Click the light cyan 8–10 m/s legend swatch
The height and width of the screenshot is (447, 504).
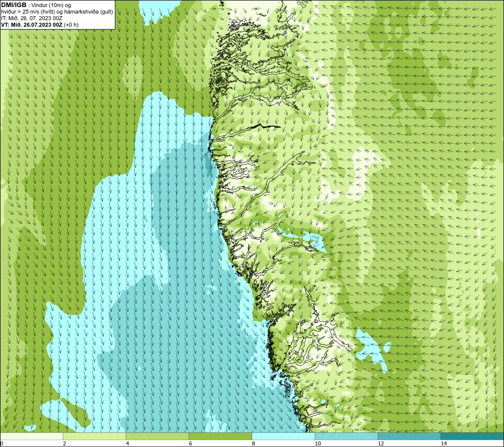(283, 436)
